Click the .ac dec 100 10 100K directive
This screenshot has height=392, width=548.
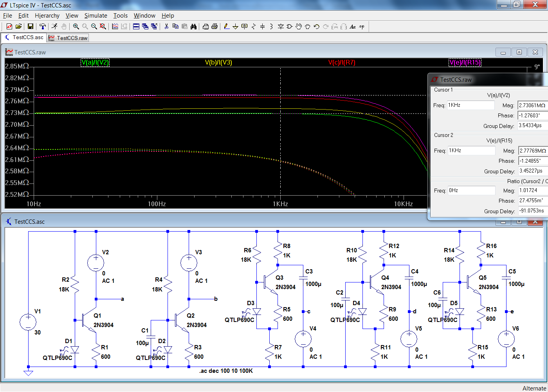coord(226,371)
